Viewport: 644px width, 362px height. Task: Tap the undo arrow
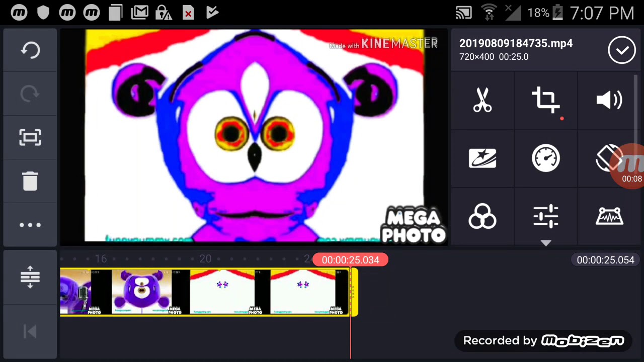30,50
